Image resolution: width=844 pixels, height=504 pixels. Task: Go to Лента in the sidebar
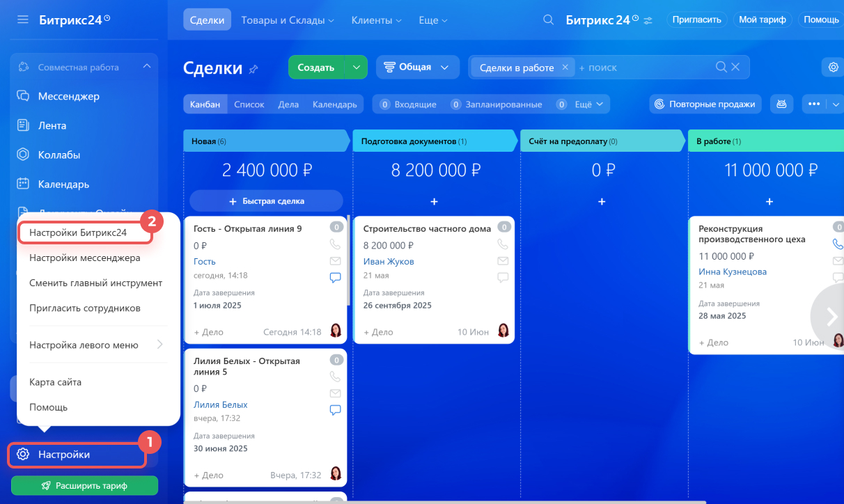(52, 125)
